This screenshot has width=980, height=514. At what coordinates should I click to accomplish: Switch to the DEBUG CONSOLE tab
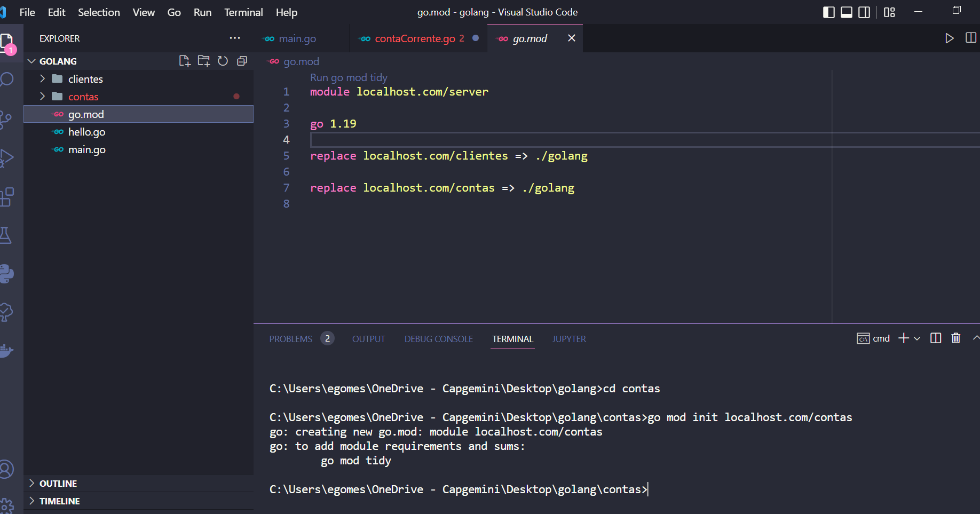click(439, 339)
